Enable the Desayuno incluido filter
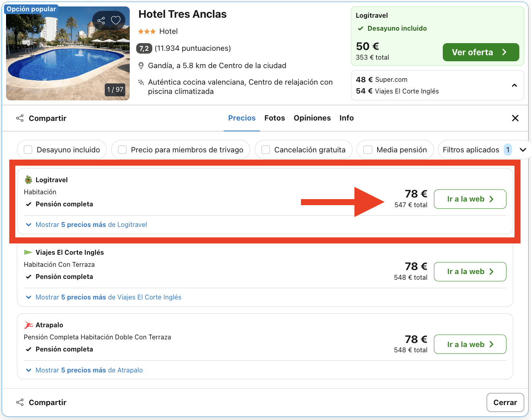Image resolution: width=531 pixels, height=420 pixels. 28,150
